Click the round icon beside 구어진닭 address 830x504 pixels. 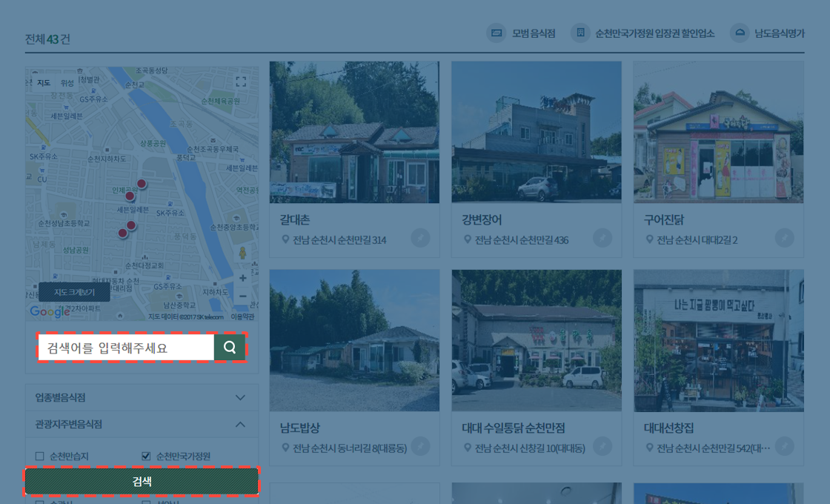pos(784,238)
